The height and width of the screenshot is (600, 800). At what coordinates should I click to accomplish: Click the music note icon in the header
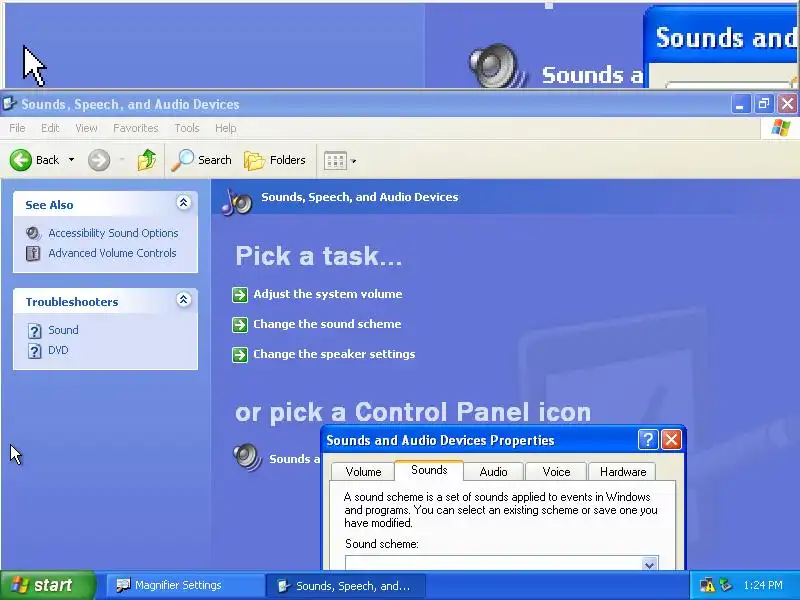pyautogui.click(x=237, y=202)
